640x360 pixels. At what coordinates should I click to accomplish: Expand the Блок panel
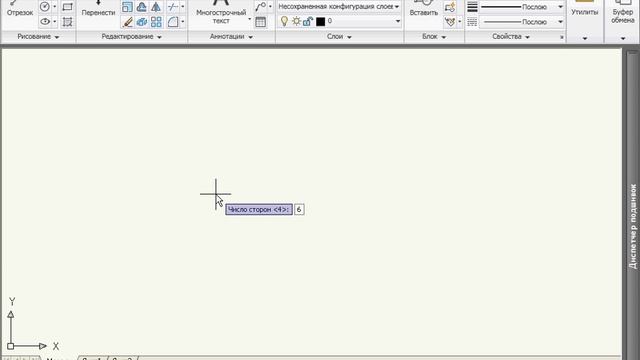coord(434,37)
